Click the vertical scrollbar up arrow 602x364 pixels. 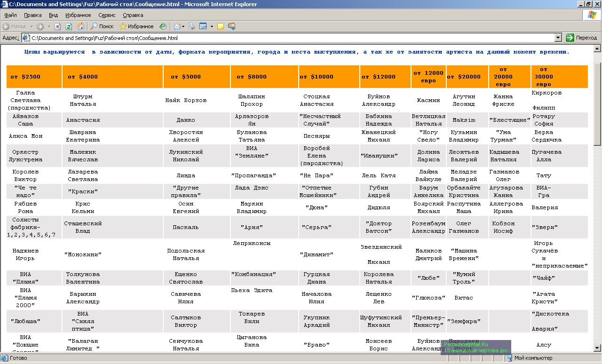click(x=598, y=48)
